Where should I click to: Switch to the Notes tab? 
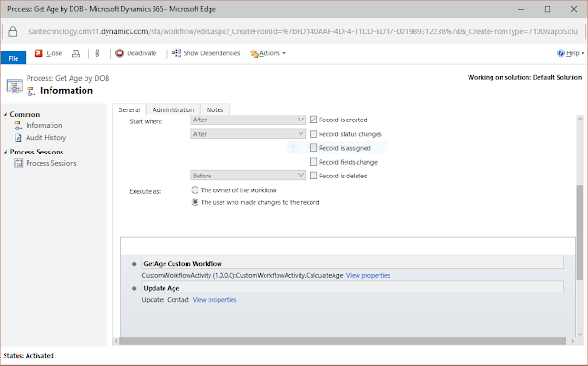pos(215,109)
